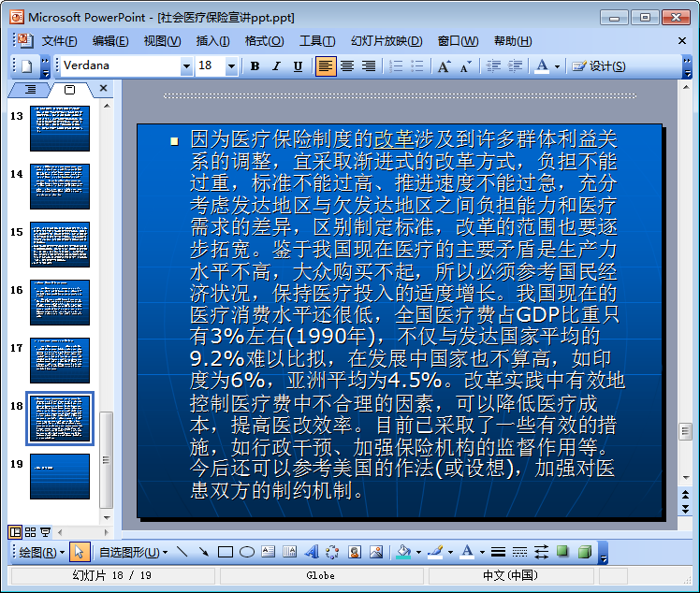Screen dimensions: 700x593
Task: Toggle Bold formatting
Action: click(x=255, y=66)
